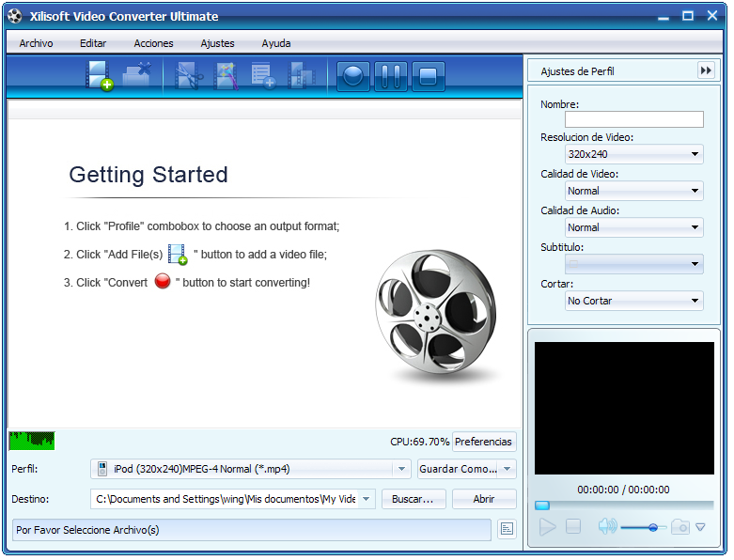Mute audio with the speaker icon

click(x=607, y=527)
